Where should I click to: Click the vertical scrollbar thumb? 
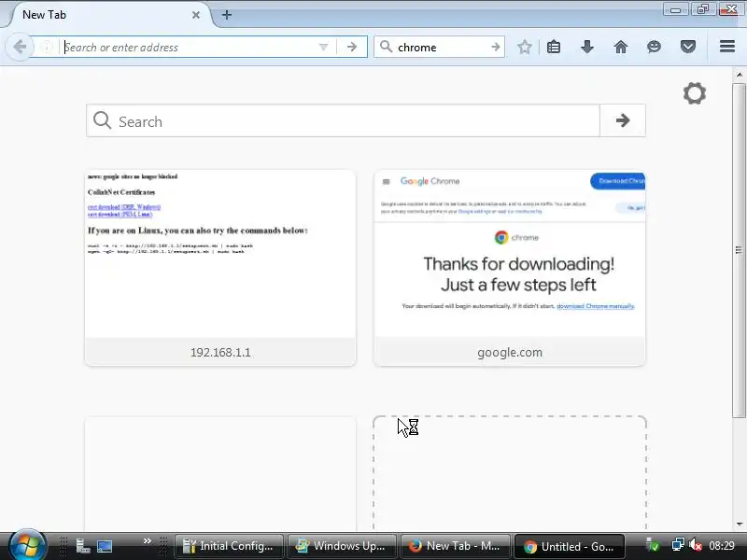pos(739,250)
